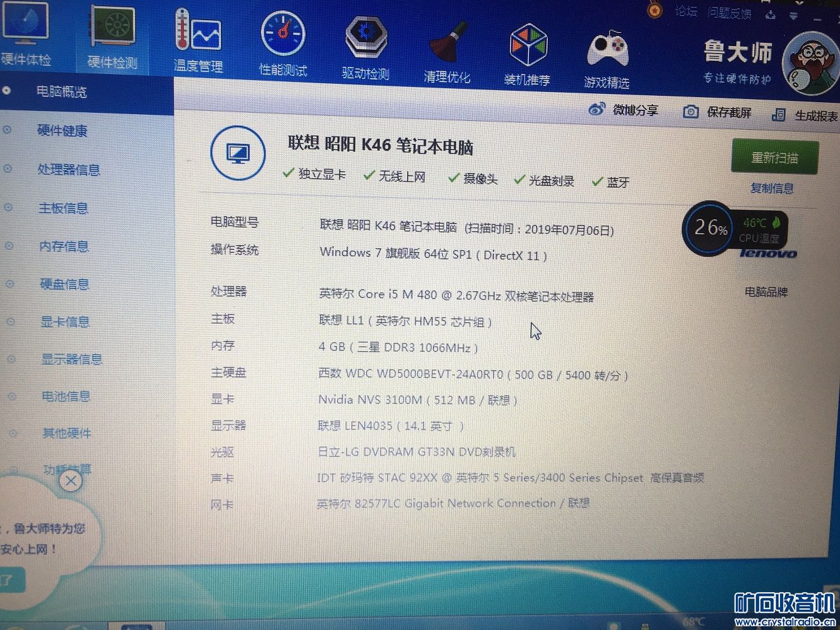840x630 pixels.
Task: Click the 论坛 forum link
Action: (x=686, y=11)
